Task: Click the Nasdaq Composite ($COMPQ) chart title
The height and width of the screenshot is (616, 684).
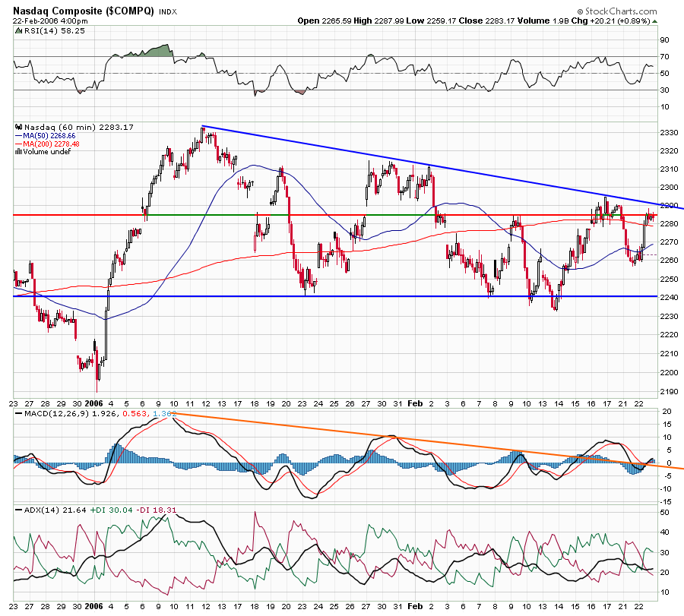Action: click(84, 11)
